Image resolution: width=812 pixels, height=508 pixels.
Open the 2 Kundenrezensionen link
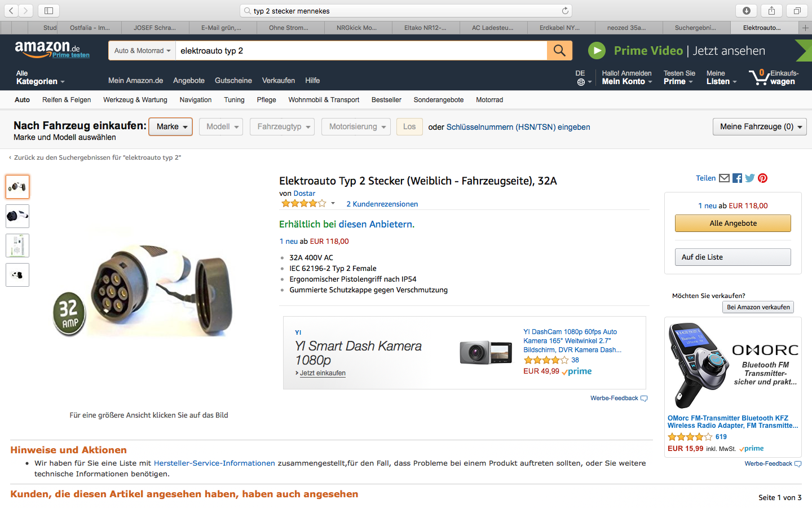pos(382,204)
